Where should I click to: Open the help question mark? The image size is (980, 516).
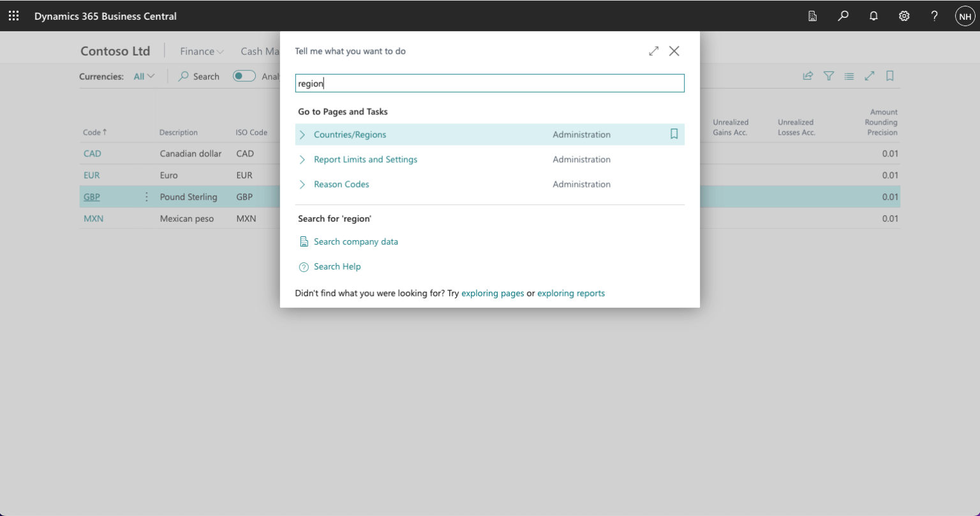[x=934, y=16]
